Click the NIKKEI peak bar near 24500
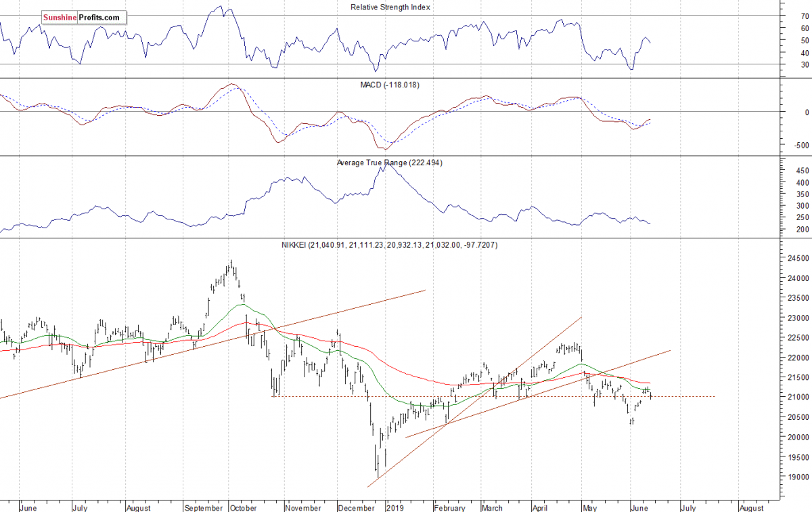 point(231,264)
